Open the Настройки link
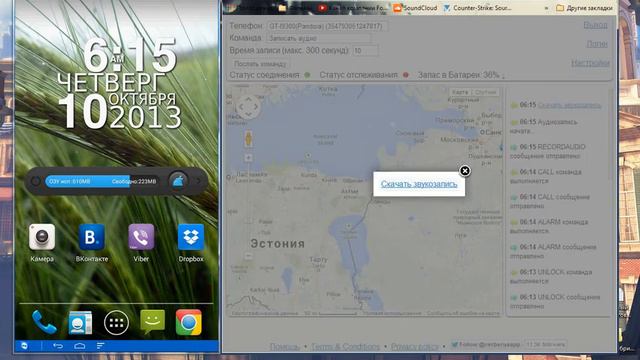The height and width of the screenshot is (360, 640). [590, 63]
